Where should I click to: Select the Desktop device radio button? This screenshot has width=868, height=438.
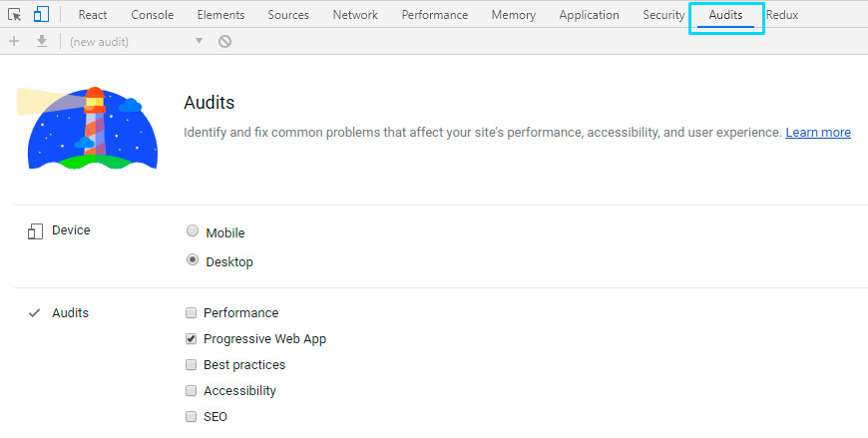pyautogui.click(x=193, y=260)
